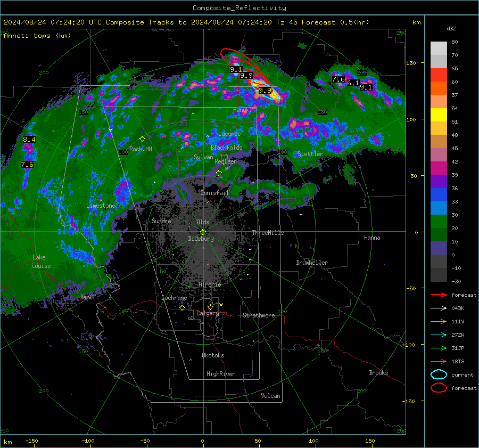Click the Lake Louise map label
479x448 pixels.
(x=41, y=262)
